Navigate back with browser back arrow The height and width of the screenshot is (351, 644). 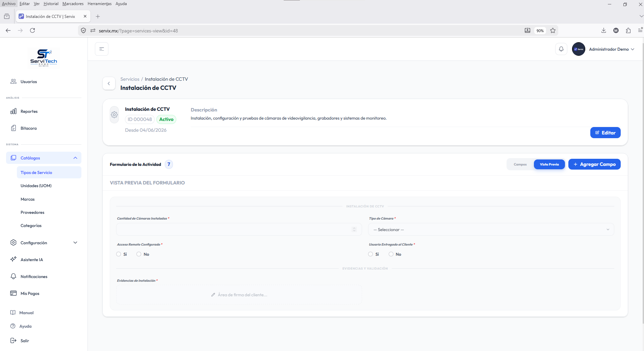point(8,30)
